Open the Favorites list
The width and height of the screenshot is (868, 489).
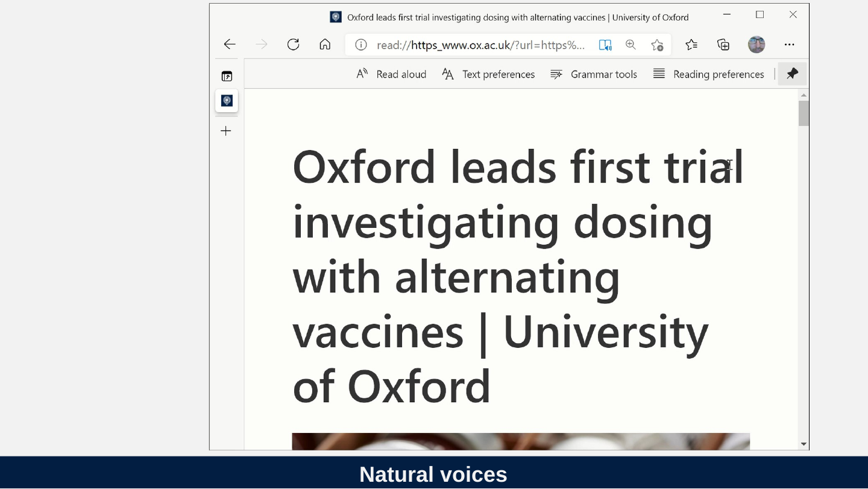tap(691, 44)
